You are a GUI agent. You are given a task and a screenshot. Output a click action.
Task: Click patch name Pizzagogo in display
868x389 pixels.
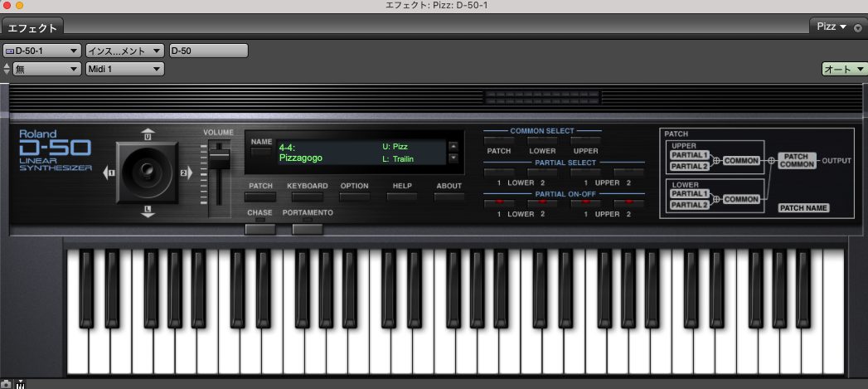[301, 158]
